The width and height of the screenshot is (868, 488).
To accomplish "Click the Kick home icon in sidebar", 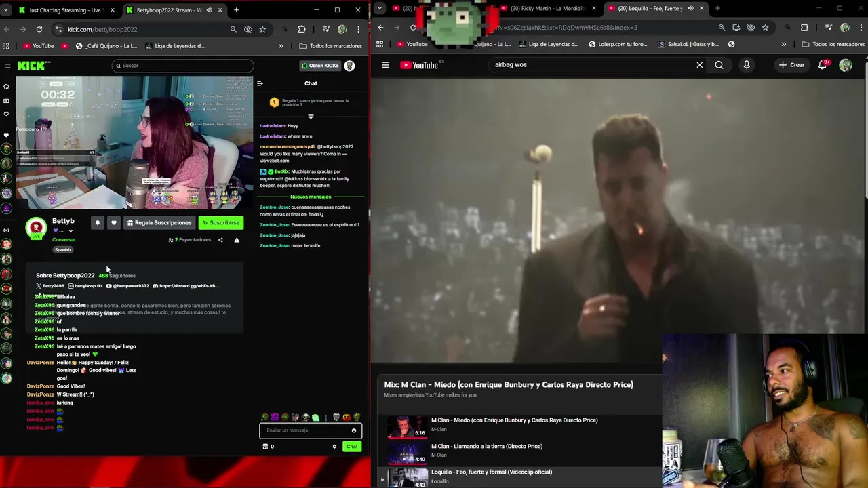I will [x=7, y=87].
